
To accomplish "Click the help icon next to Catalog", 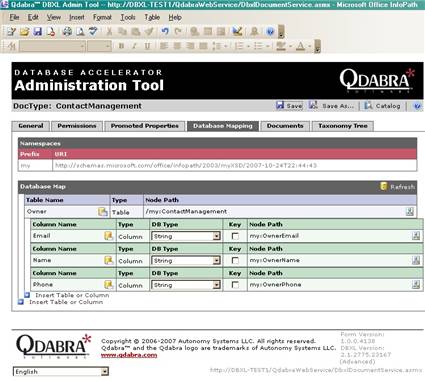I will point(417,106).
